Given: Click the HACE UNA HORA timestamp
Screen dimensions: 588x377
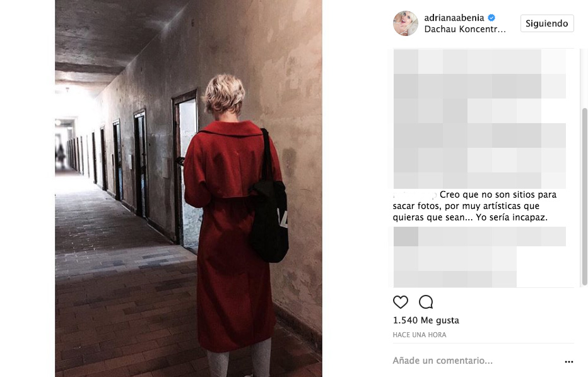Looking at the screenshot, I should click(x=420, y=335).
